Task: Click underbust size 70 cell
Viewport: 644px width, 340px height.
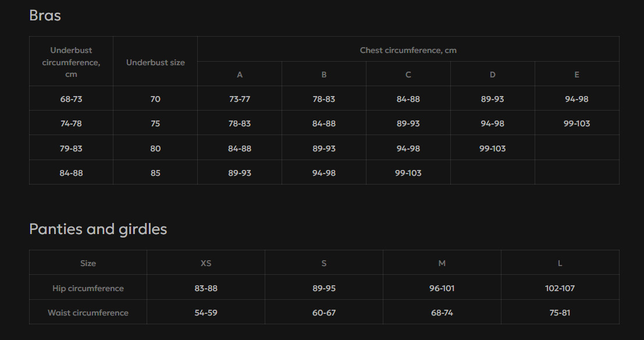Action: 155,98
